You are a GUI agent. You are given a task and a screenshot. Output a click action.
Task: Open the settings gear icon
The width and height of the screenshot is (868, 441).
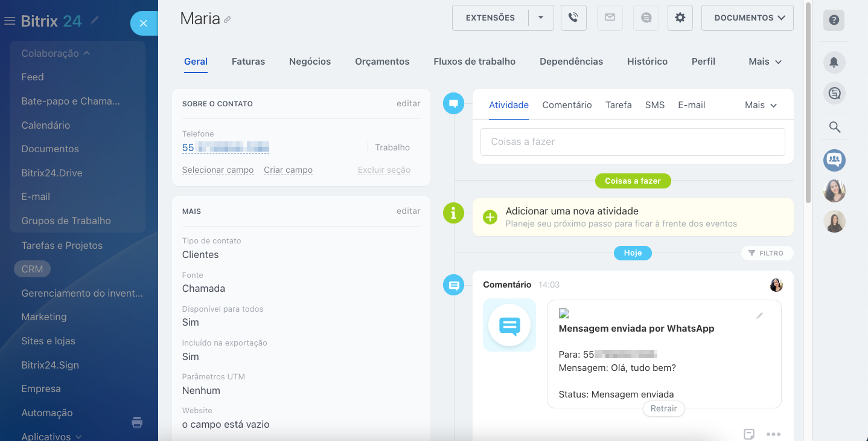tap(680, 18)
